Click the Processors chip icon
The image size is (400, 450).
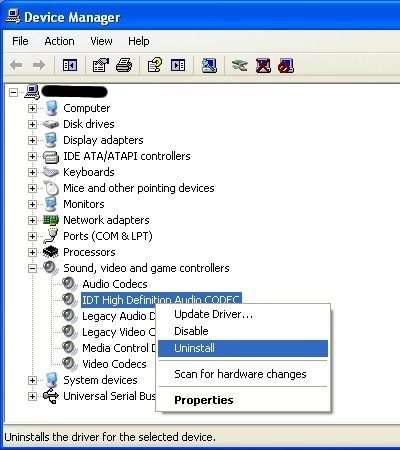point(51,252)
